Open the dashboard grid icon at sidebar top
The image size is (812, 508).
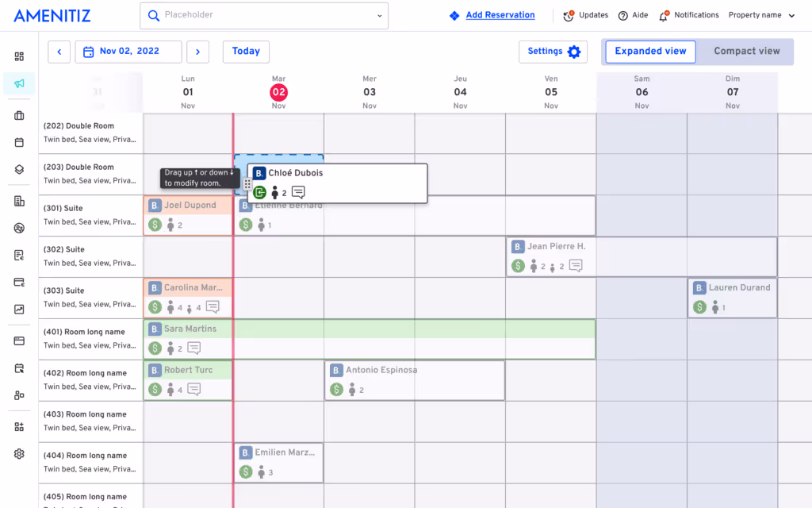point(17,56)
